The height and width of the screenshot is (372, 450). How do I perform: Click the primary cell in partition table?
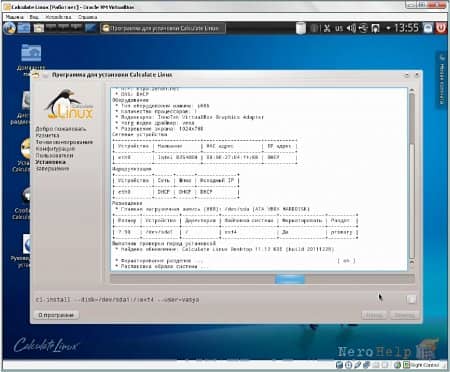click(x=341, y=232)
